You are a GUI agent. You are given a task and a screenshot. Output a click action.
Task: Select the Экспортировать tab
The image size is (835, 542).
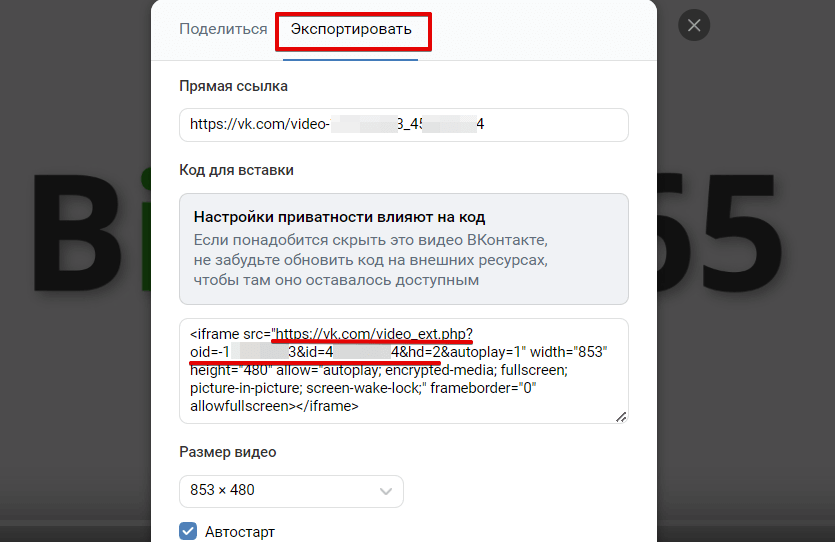351,29
